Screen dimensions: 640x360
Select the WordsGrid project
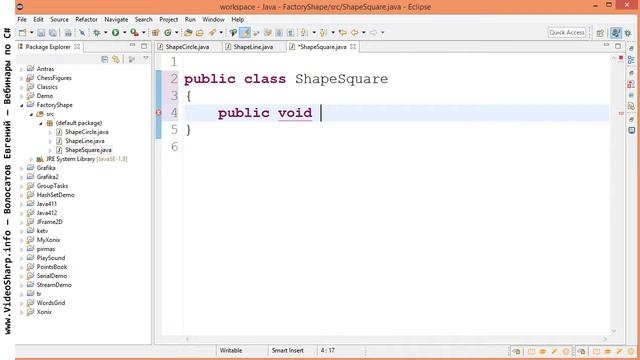pos(51,302)
